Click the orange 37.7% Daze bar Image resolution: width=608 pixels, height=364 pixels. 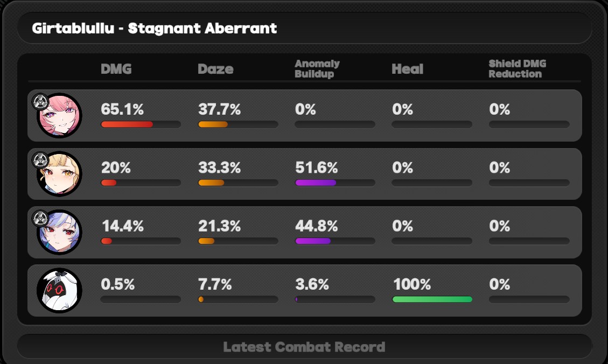[238, 124]
